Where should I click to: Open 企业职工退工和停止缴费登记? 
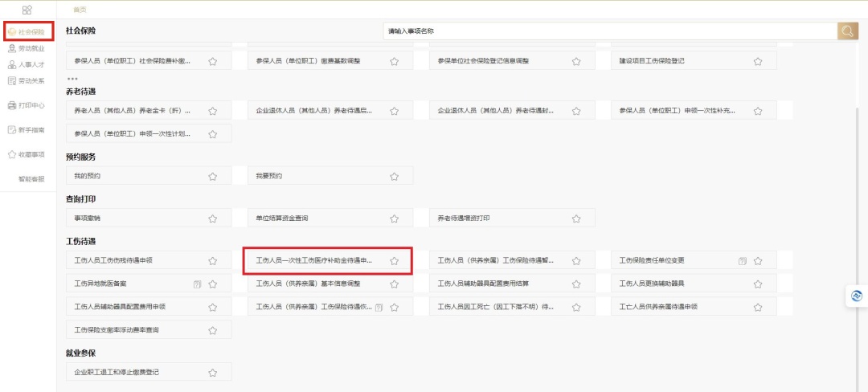[x=149, y=372]
